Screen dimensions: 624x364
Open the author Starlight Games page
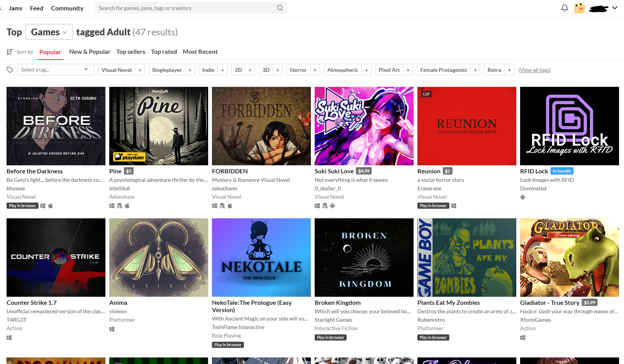[333, 320]
